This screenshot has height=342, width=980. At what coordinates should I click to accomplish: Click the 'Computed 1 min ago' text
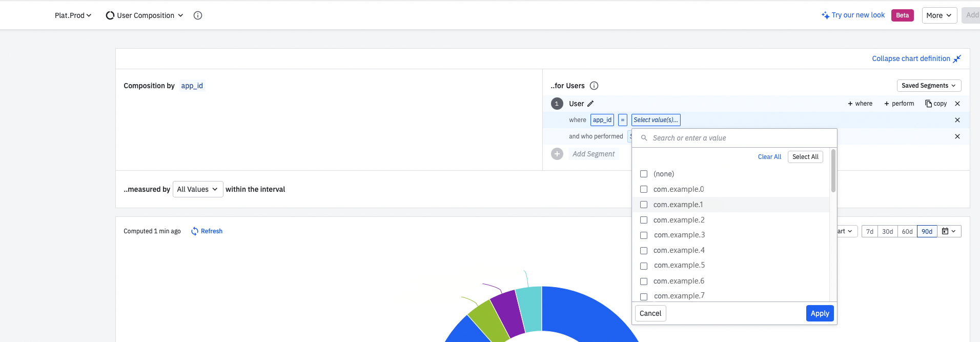point(152,231)
